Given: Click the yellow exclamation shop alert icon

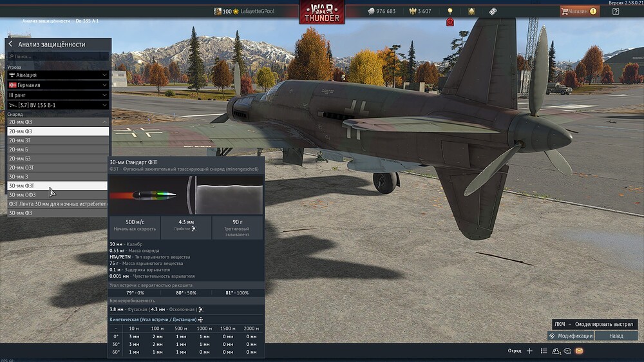Looking at the screenshot, I should pyautogui.click(x=593, y=11).
